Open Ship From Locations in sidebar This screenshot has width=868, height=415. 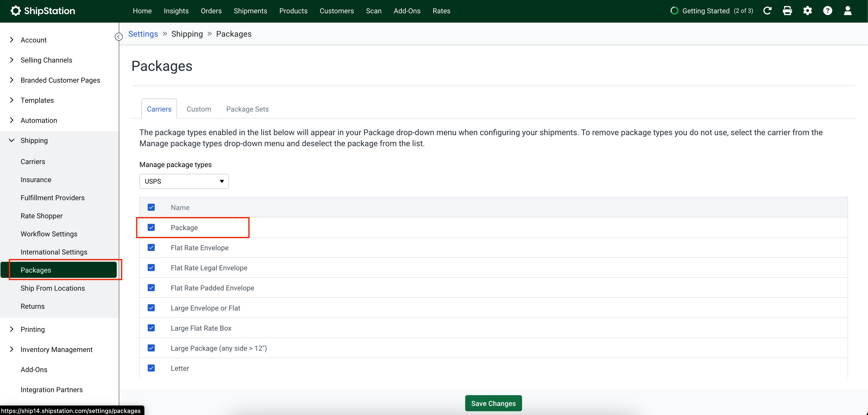53,288
